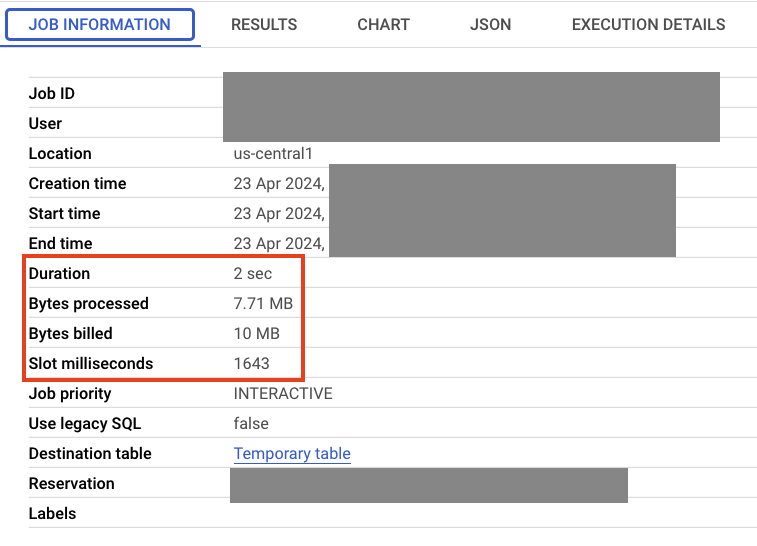Screen dimensions: 757x546
Task: Click the Duration row label
Action: click(x=59, y=274)
